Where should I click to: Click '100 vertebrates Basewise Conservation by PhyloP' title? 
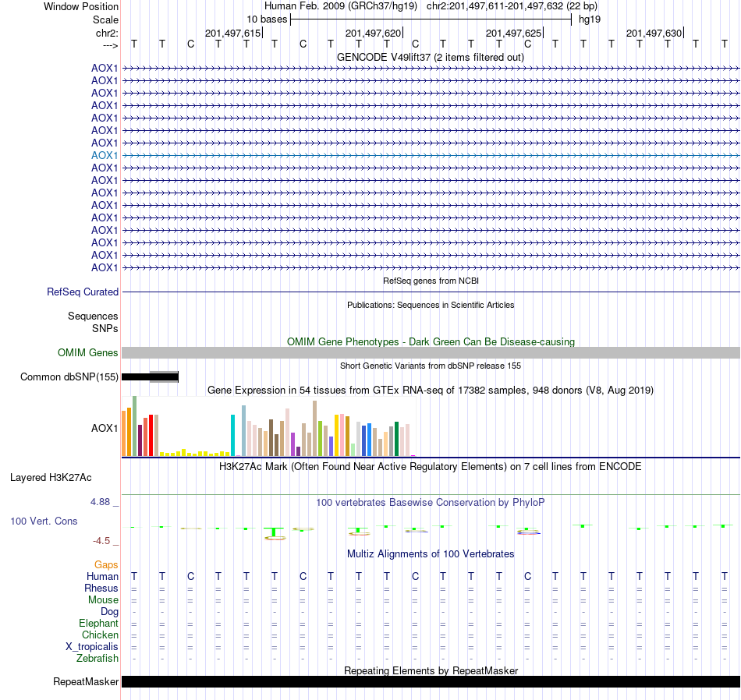[431, 503]
